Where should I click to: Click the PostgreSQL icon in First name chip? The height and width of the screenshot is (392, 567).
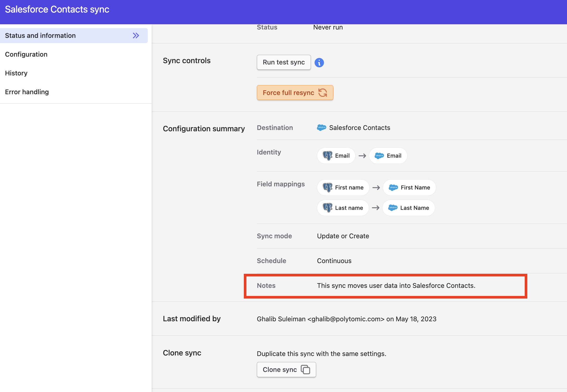pos(328,187)
